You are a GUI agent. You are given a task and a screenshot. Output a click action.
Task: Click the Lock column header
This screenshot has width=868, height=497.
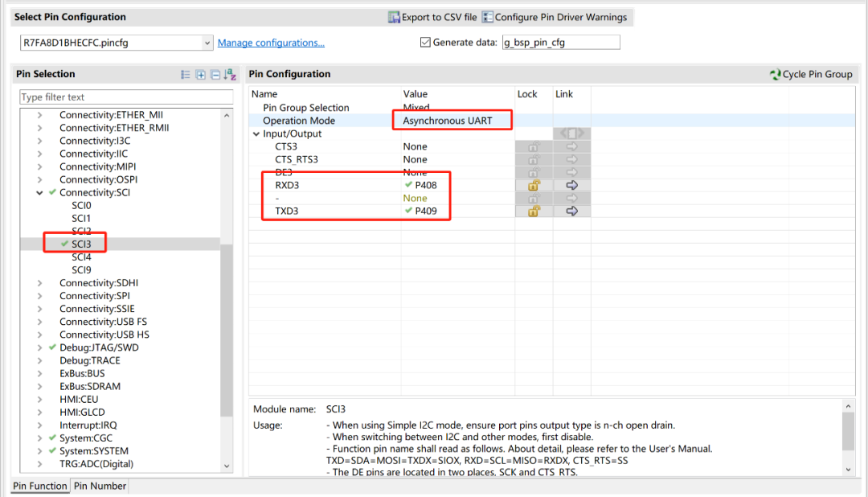[527, 94]
